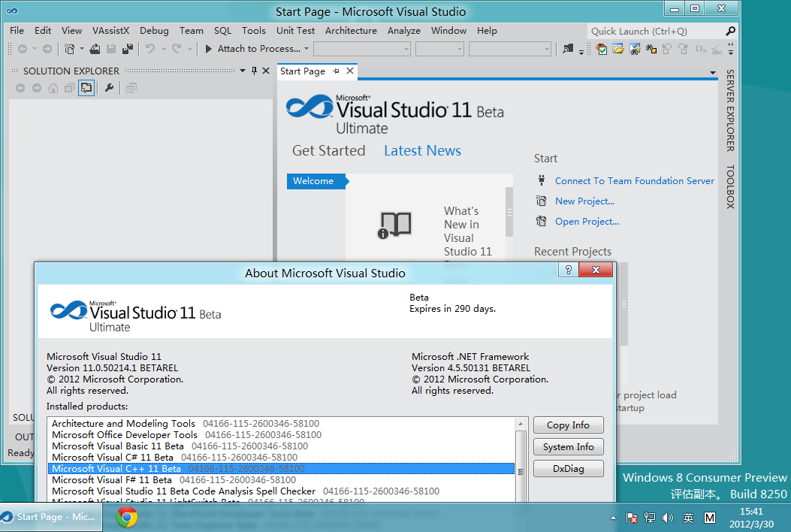Click Solution Explorer Collapse All icon
The image size is (791, 532).
coord(70,88)
